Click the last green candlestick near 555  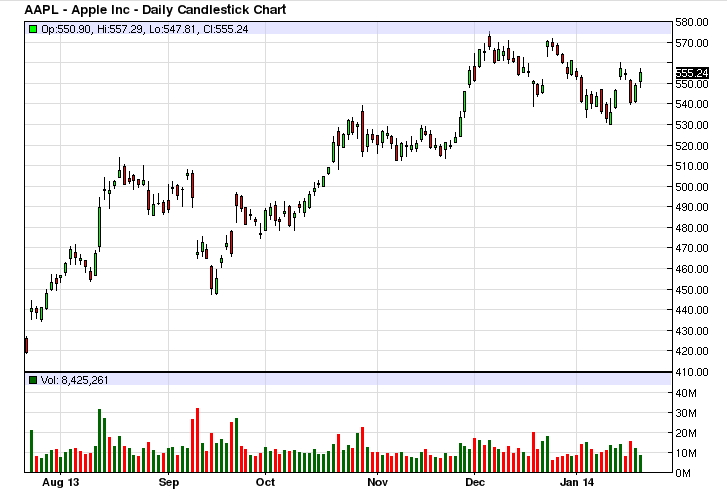[x=641, y=77]
